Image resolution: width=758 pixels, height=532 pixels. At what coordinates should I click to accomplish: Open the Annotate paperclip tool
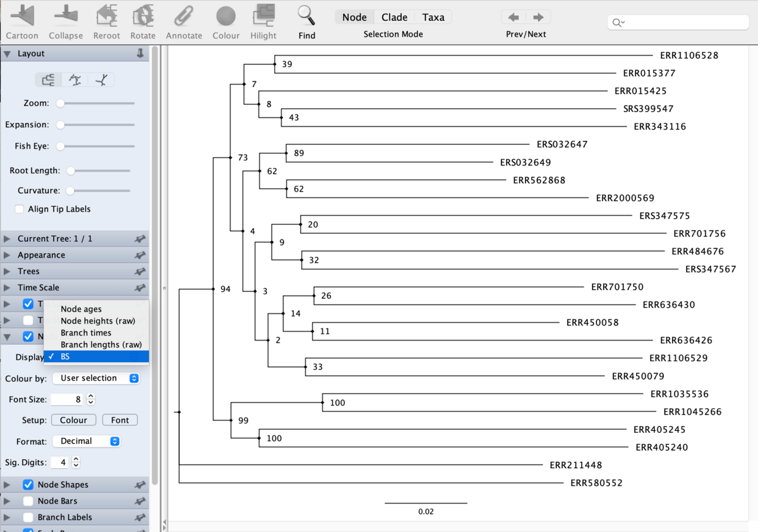[184, 15]
